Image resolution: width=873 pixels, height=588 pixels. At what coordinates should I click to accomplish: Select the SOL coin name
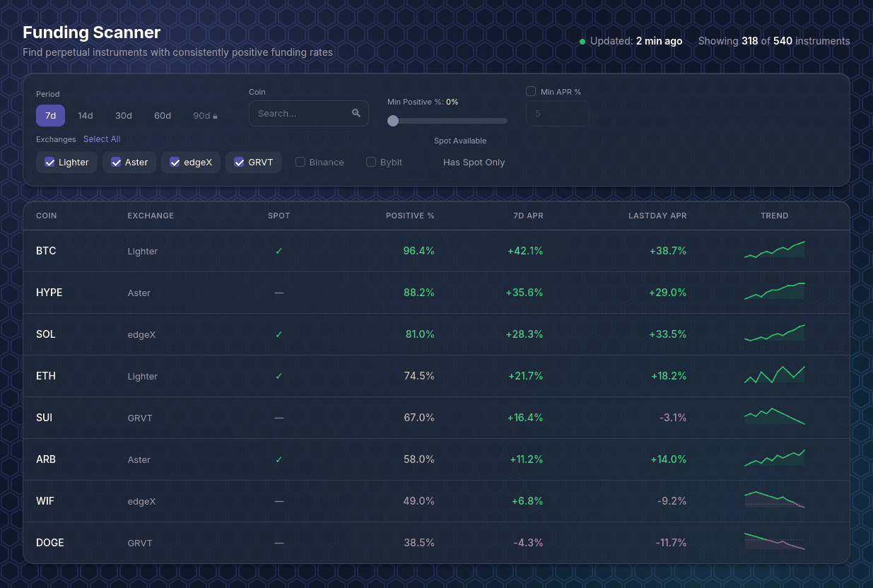click(x=46, y=334)
